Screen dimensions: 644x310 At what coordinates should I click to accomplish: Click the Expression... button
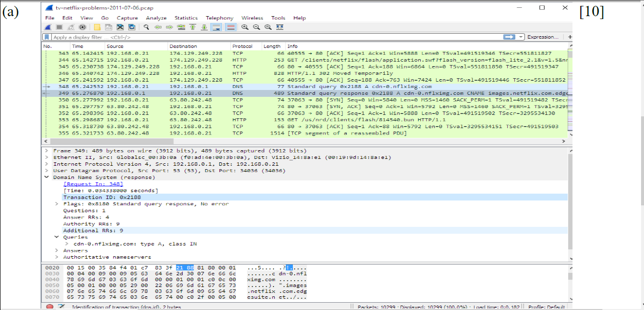click(x=543, y=37)
